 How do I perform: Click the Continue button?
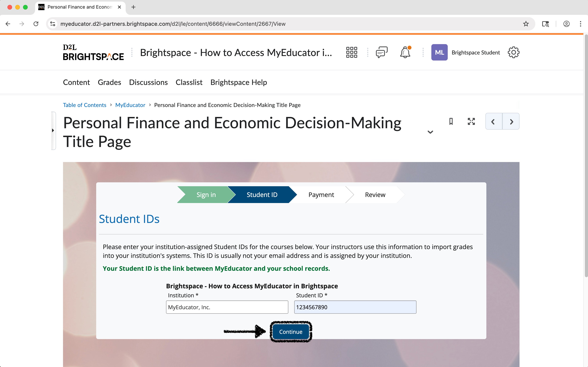coord(291,331)
